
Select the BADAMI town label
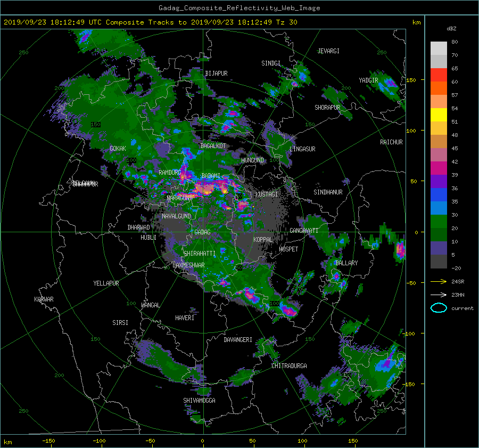pos(211,176)
